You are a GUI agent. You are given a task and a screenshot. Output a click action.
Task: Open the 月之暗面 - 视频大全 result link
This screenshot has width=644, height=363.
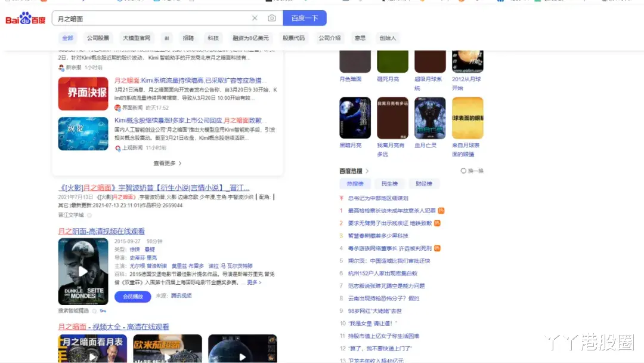[x=114, y=327]
